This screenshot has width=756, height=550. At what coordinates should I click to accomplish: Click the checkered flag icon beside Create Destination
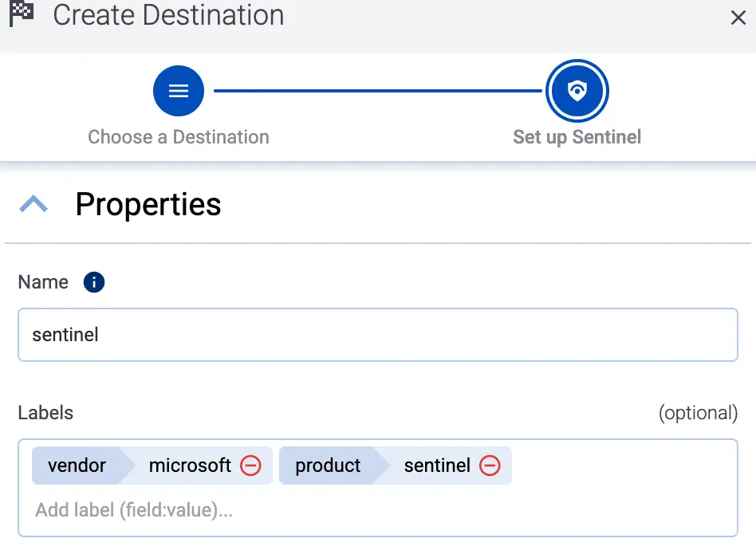(x=22, y=14)
